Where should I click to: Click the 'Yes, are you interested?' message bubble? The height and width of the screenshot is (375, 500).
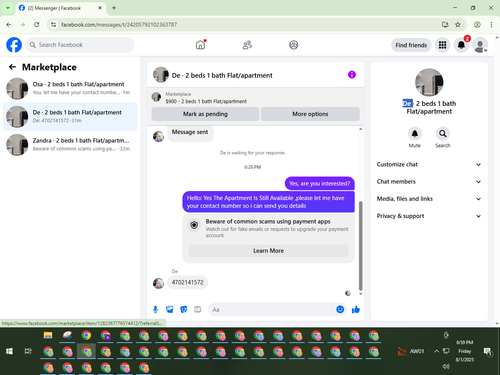319,184
